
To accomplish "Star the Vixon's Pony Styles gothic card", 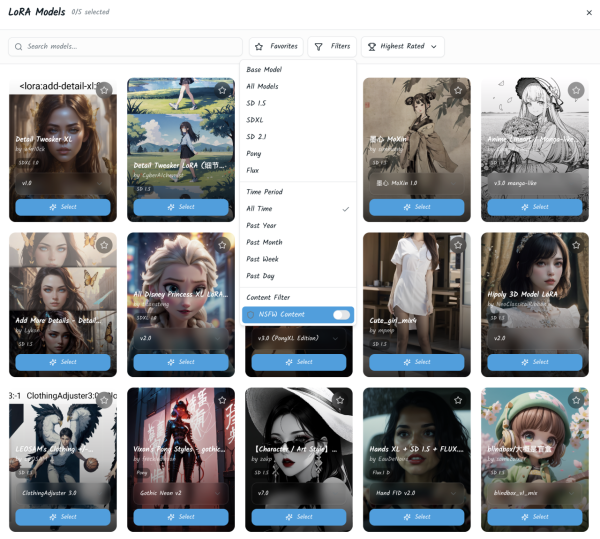I will pos(222,400).
